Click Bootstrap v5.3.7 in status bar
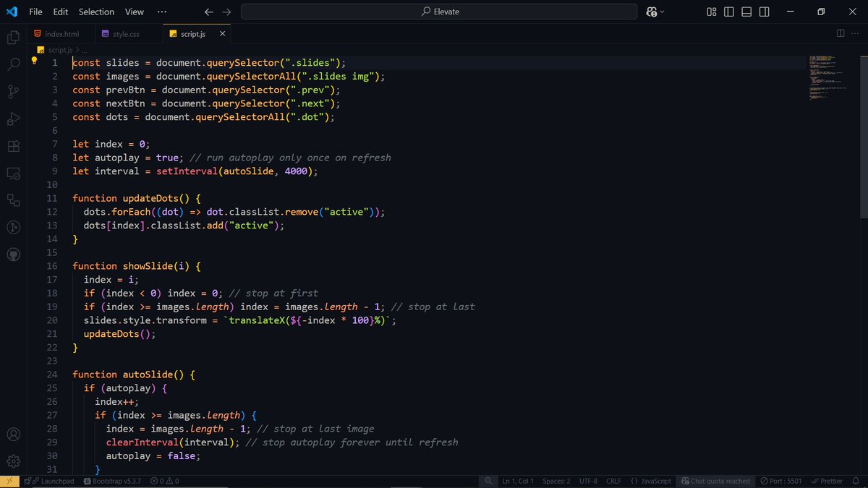This screenshot has width=868, height=488. [111, 481]
